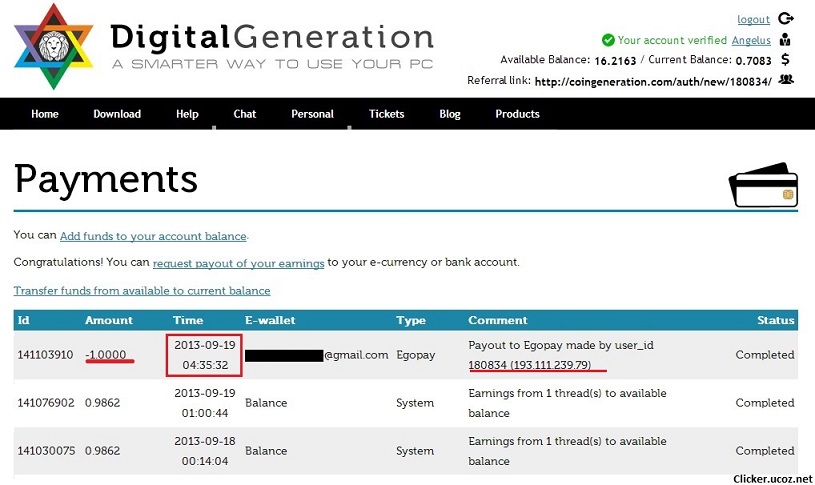This screenshot has height=485, width=815.
Task: Click the referral people group icon
Action: [786, 79]
